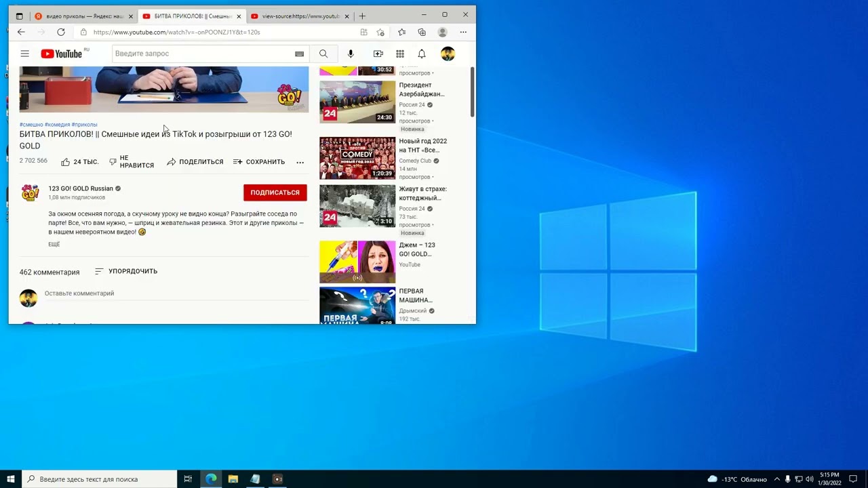Image resolution: width=868 pixels, height=488 pixels.
Task: Open the YouTube apps grid icon
Action: click(x=400, y=54)
